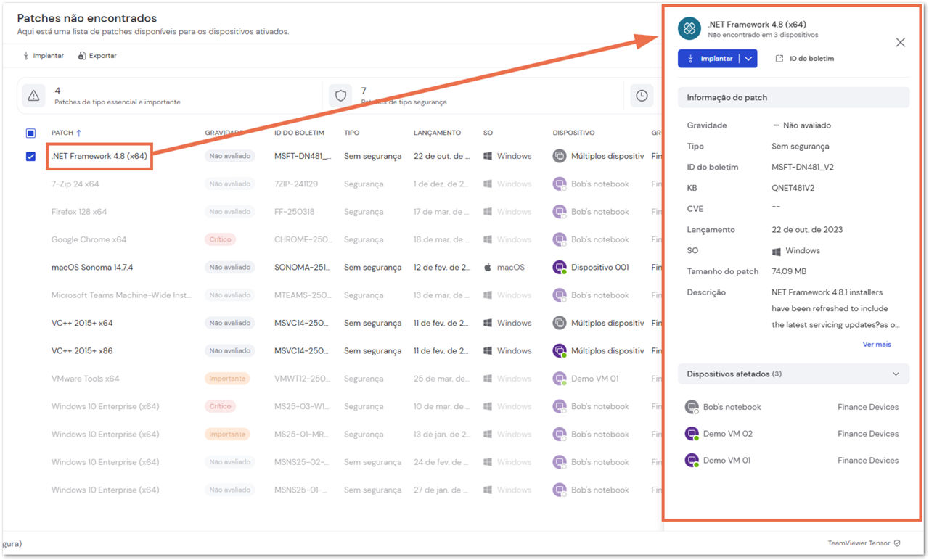The width and height of the screenshot is (929, 560).
Task: Sort by the SO column header
Action: point(488,133)
